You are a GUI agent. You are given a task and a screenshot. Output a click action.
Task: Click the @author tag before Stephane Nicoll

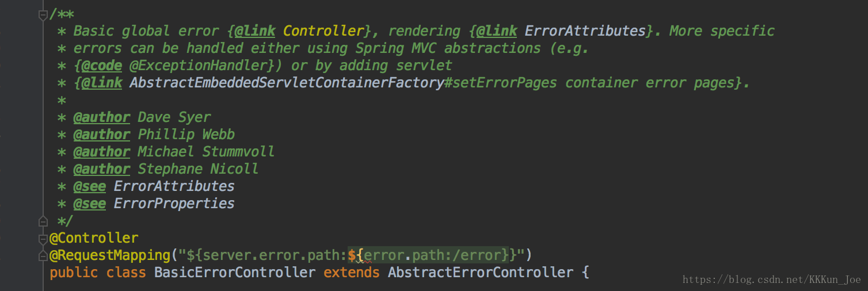point(102,169)
